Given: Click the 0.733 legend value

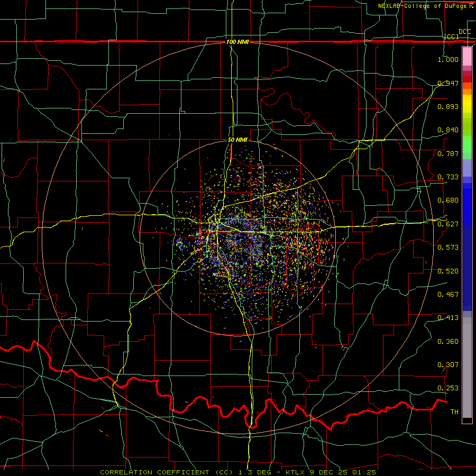Looking at the screenshot, I should [448, 177].
